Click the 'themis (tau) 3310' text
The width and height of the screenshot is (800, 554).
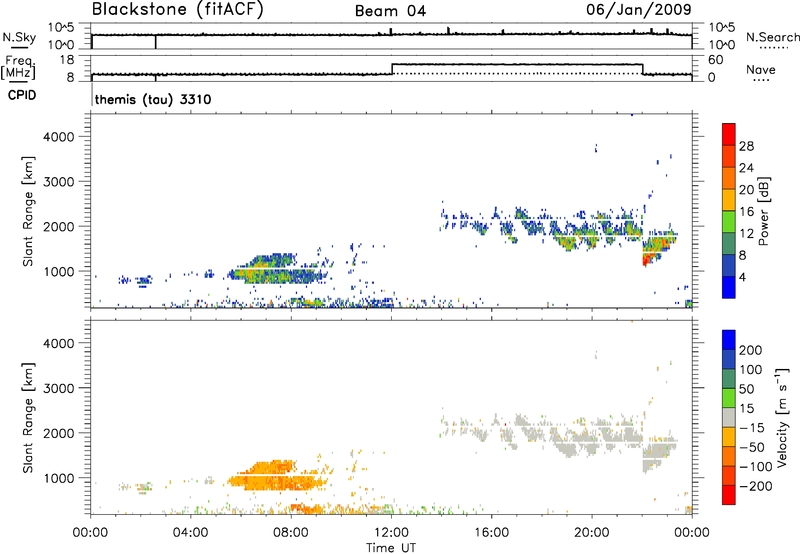coord(153,99)
